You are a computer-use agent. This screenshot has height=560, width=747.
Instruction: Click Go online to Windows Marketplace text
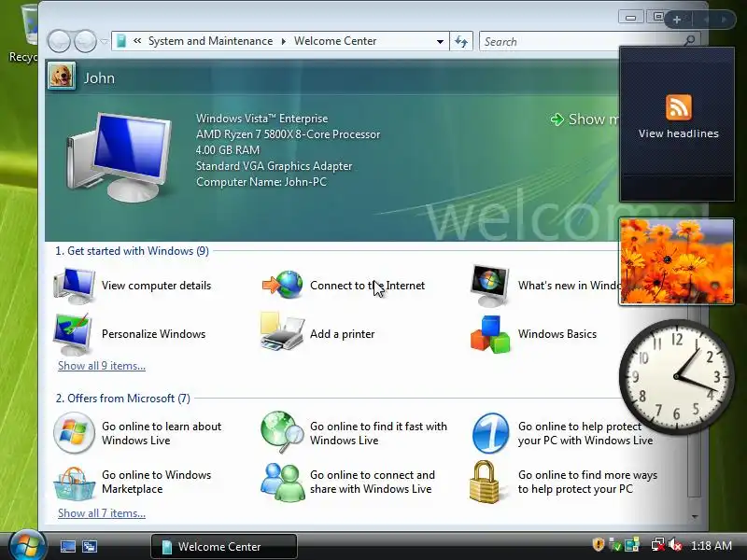click(x=156, y=482)
